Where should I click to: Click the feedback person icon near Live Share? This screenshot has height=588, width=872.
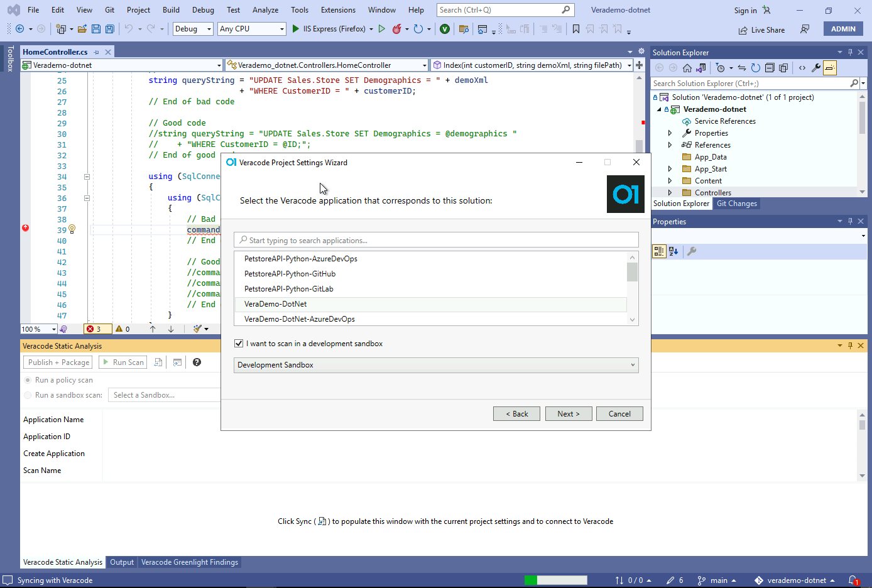(805, 30)
